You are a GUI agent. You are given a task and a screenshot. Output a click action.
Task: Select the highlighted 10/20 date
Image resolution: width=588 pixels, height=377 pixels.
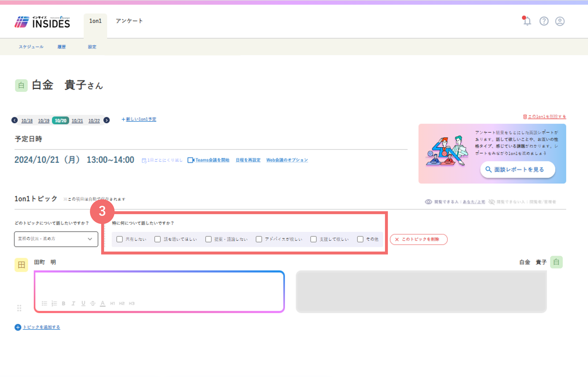click(x=60, y=120)
